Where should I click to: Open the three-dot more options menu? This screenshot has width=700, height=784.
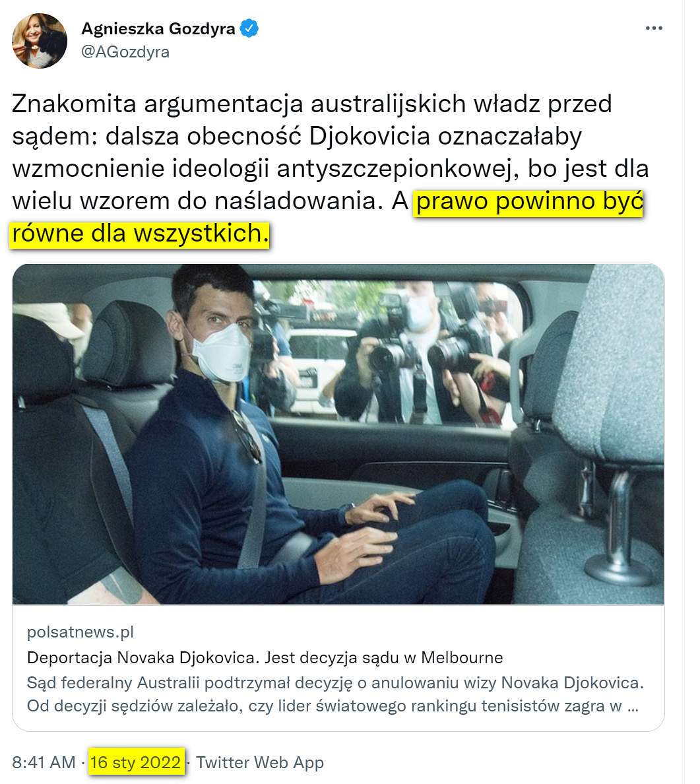(654, 28)
